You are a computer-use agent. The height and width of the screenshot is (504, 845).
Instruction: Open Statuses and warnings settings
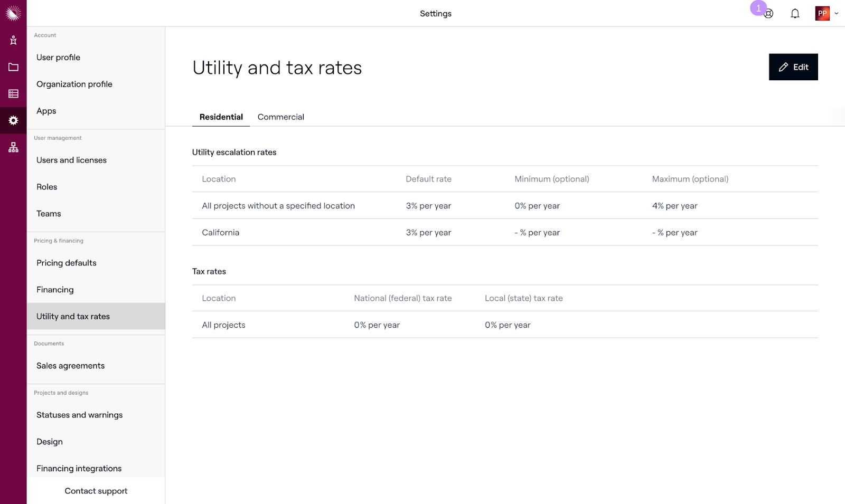click(x=79, y=415)
